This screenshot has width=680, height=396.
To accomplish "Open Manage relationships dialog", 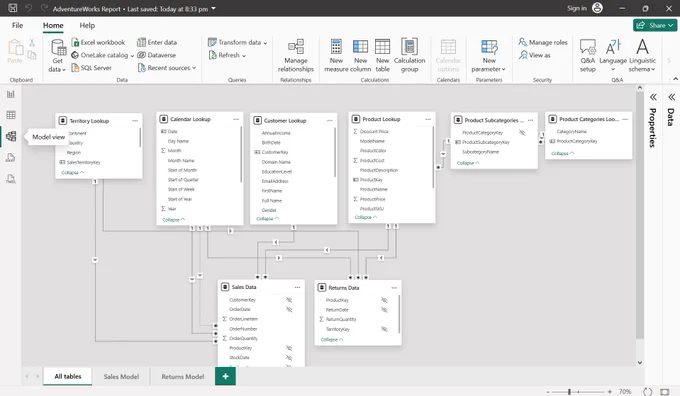I will click(x=296, y=56).
